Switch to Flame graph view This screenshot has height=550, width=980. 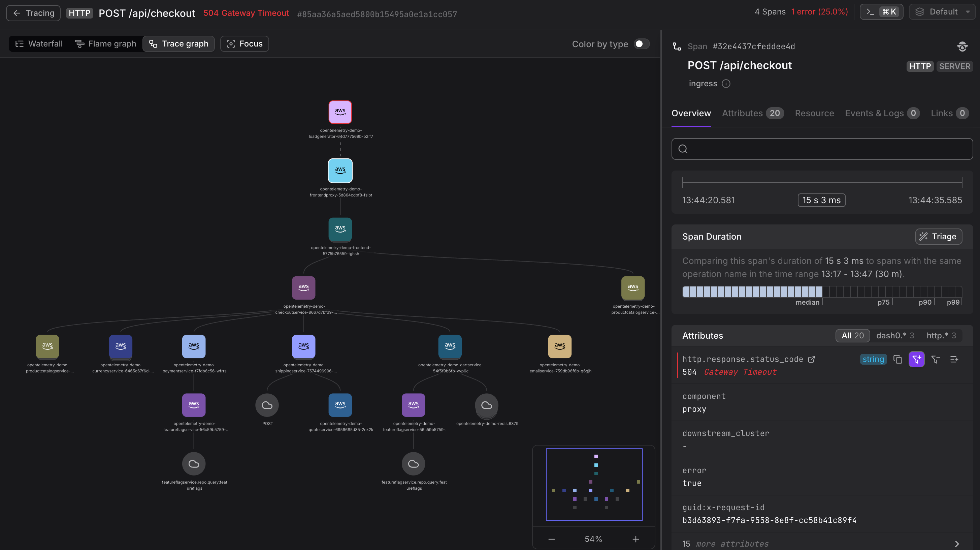point(105,44)
